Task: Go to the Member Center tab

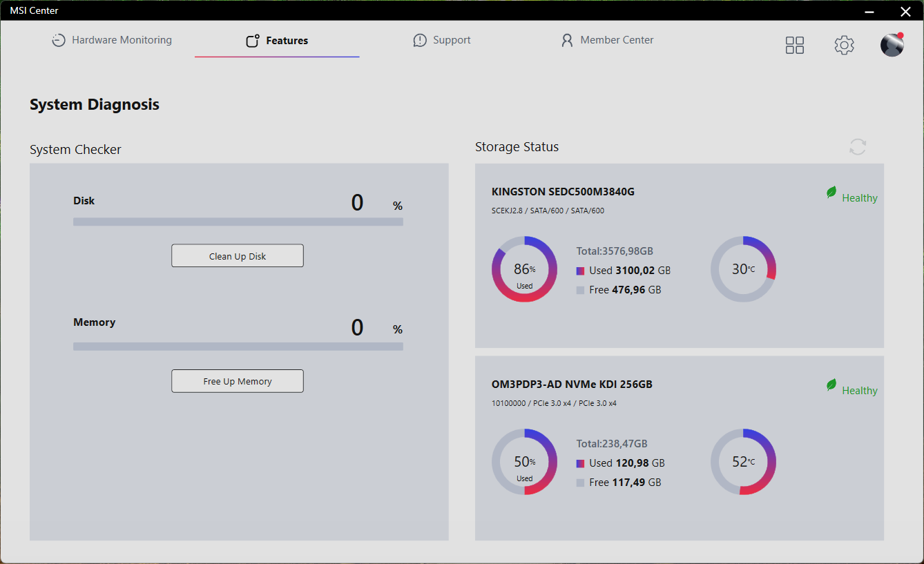Action: pos(607,40)
